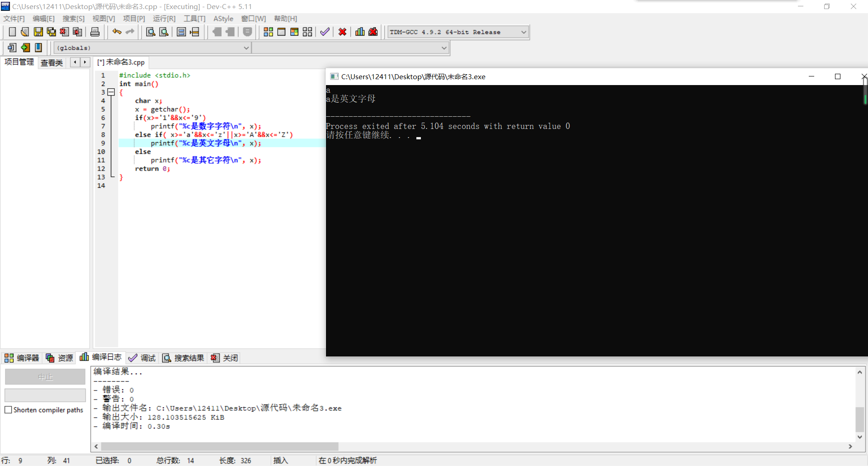Click line 9 printf 是英文字母 code line
868x466 pixels.
coord(206,143)
